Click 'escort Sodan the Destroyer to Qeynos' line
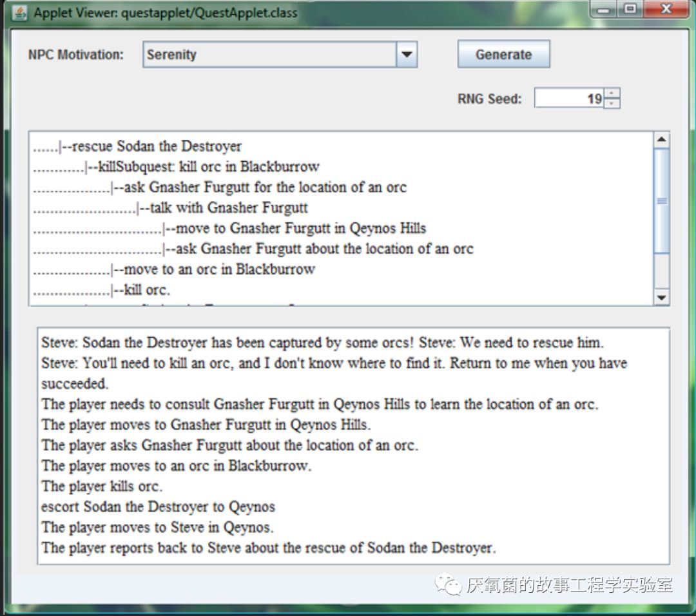Screen dimensions: 696x616 [159, 506]
